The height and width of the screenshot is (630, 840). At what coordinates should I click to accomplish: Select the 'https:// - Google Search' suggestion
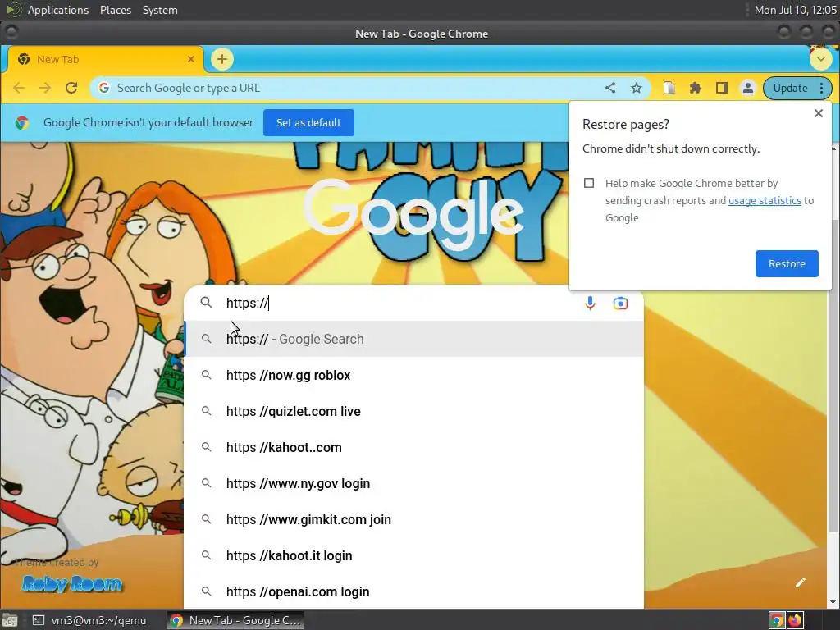point(413,339)
